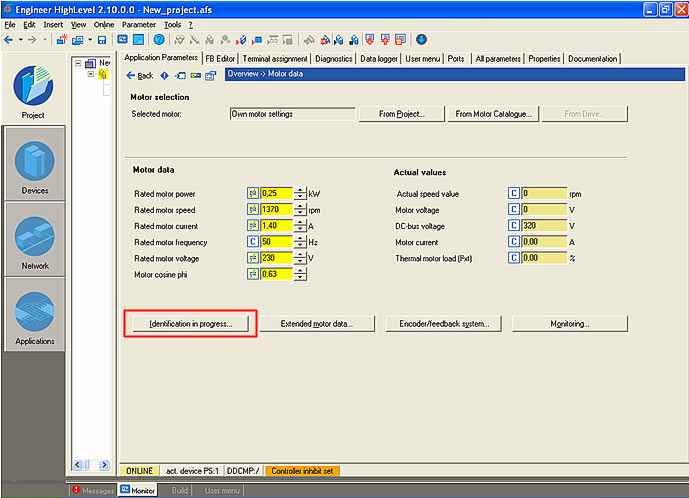The image size is (689, 498).
Task: Click the Rated motor current input field
Action: tap(276, 226)
